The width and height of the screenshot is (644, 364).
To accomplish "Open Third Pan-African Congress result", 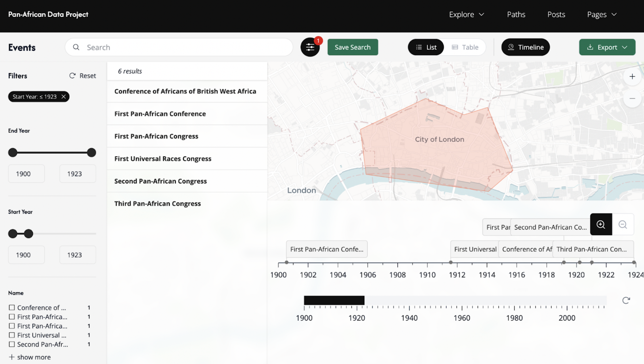I will click(187, 204).
